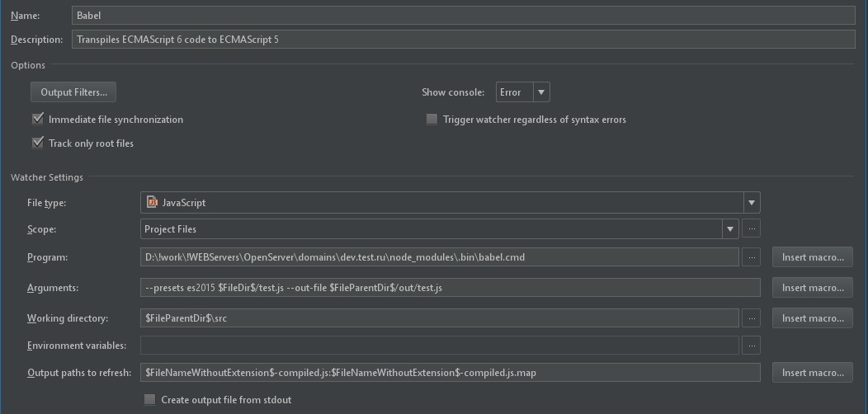The width and height of the screenshot is (868, 414).
Task: Insert macro for Program field
Action: (x=812, y=257)
